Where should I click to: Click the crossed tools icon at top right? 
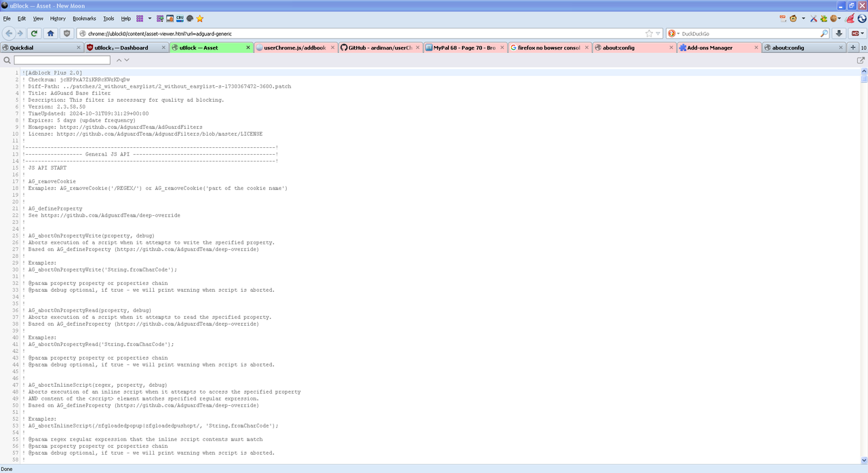[814, 18]
